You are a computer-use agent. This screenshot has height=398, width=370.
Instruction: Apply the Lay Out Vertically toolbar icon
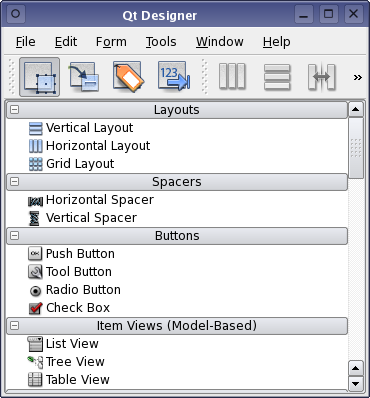coord(277,77)
